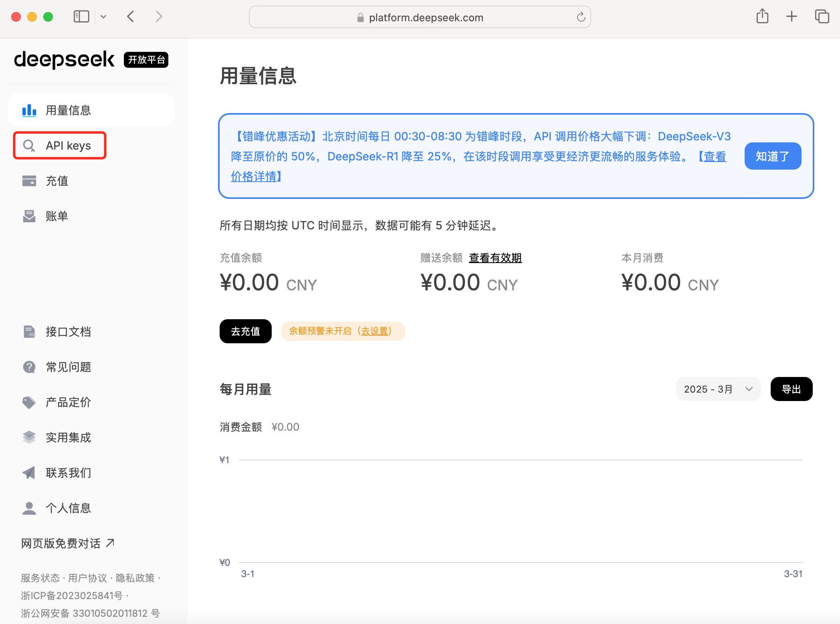This screenshot has height=624, width=840.
Task: Click the lock icon in address bar
Action: [360, 17]
